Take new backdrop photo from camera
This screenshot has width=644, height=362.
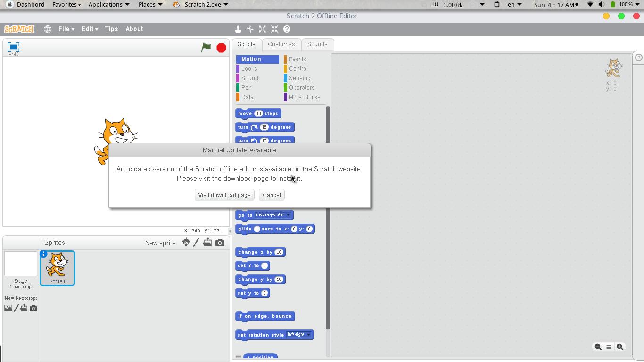coord(33,308)
